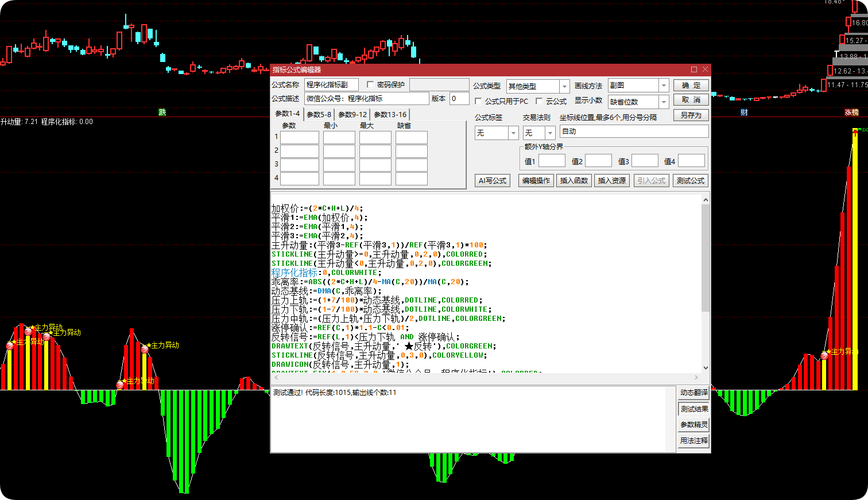Click the 测试公式 button
The height and width of the screenshot is (500, 868).
690,180
